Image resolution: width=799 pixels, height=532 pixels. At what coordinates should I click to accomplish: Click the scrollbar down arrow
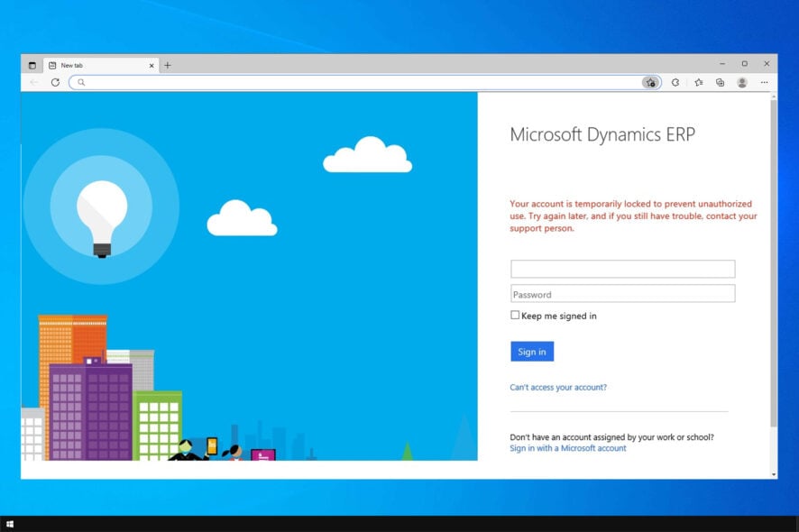(774, 474)
